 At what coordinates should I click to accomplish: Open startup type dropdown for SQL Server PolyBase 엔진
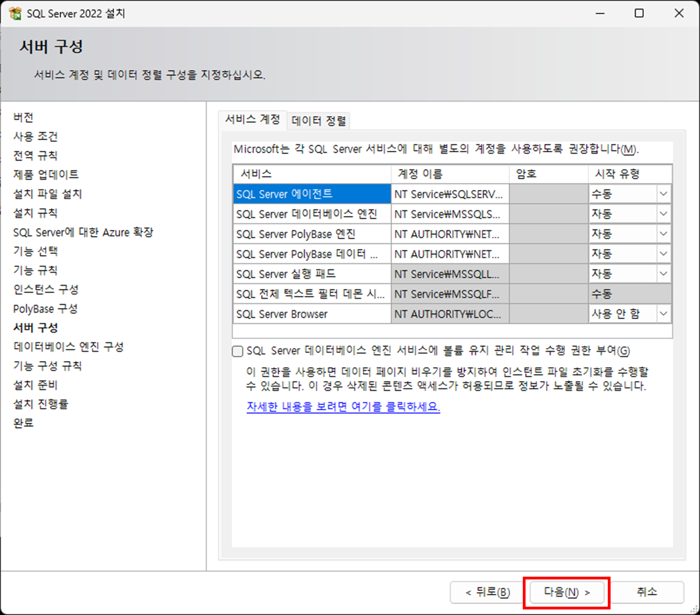click(x=663, y=234)
